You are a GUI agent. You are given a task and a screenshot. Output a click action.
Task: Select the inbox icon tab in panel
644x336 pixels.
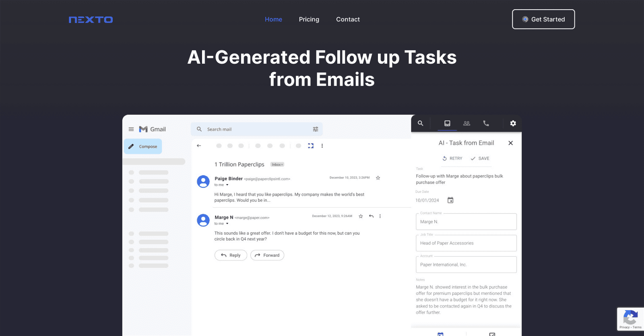(x=447, y=123)
